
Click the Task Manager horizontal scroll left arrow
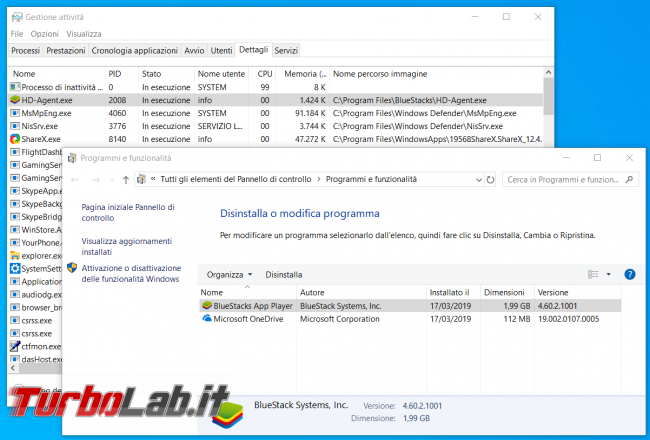click(x=13, y=368)
